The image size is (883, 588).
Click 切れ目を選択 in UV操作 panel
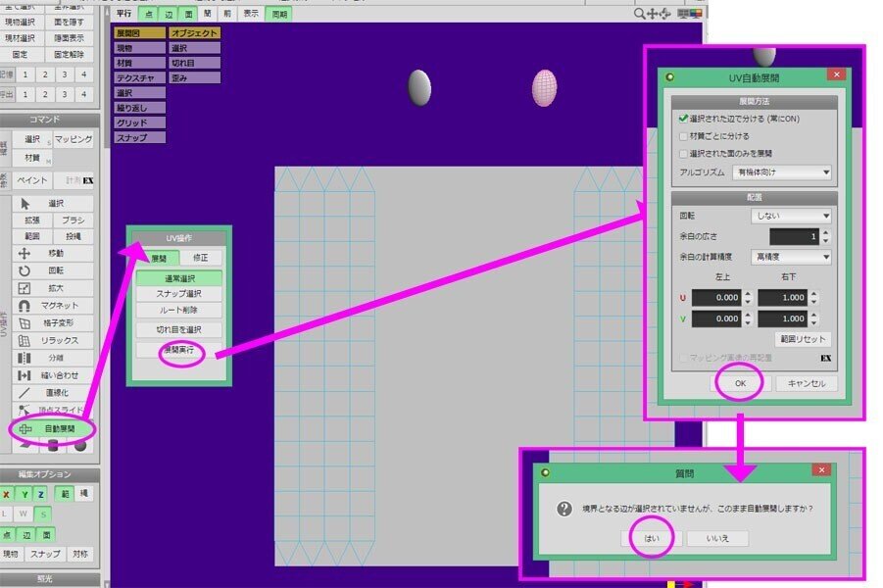coord(179,330)
